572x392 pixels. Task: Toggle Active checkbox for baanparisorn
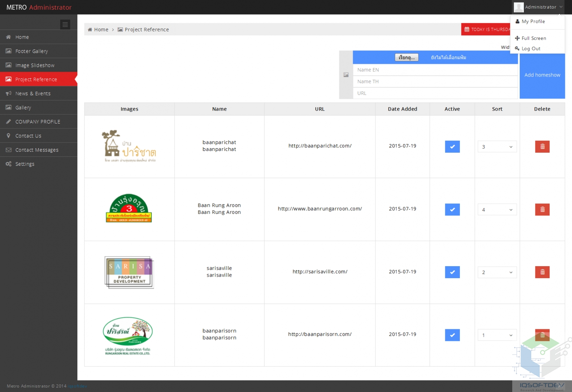(452, 335)
